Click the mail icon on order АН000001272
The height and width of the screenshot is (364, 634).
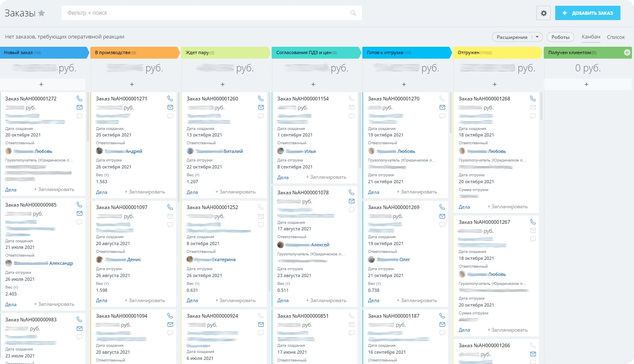[x=80, y=107]
